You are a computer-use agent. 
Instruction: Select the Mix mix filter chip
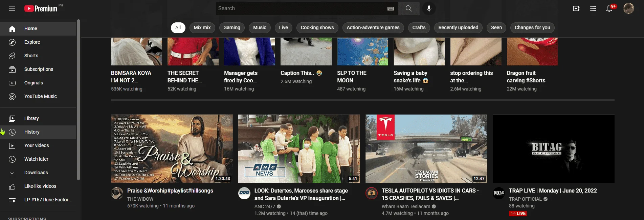point(202,27)
